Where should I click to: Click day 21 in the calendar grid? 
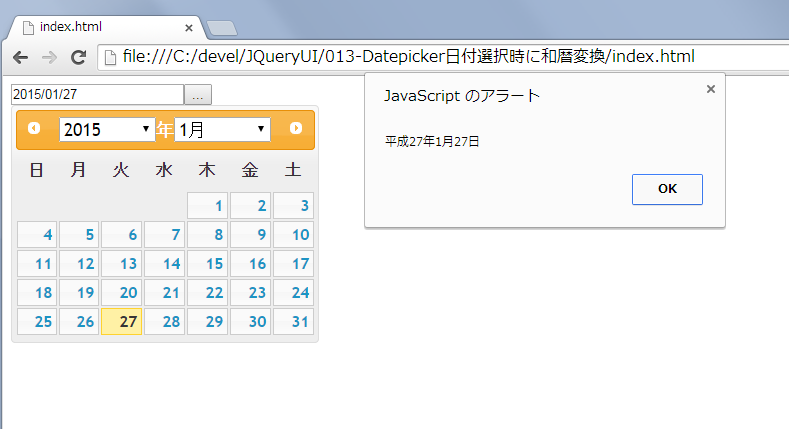point(165,293)
